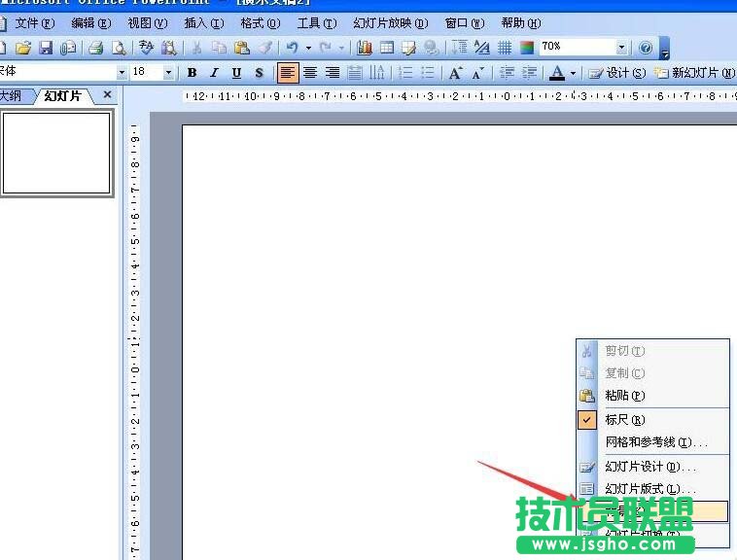Select the blank slide thumbnail

[56, 153]
